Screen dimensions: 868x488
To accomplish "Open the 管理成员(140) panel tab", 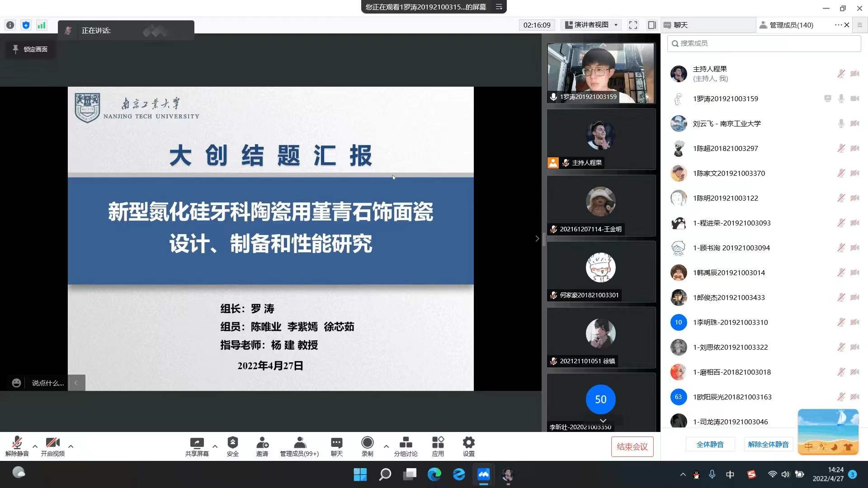I will (x=791, y=25).
